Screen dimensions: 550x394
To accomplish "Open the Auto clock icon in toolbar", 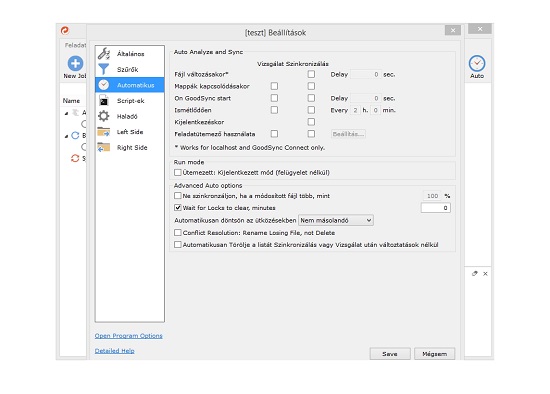I will click(x=477, y=64).
